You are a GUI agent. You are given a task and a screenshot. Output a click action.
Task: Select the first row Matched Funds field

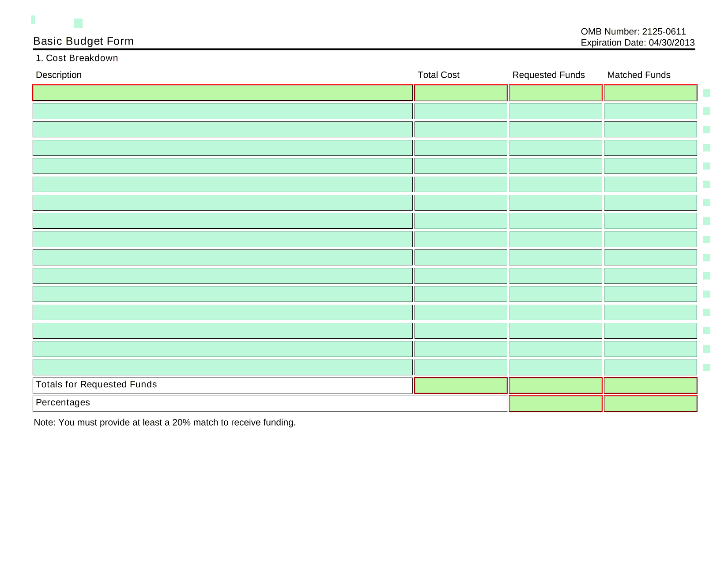point(650,93)
